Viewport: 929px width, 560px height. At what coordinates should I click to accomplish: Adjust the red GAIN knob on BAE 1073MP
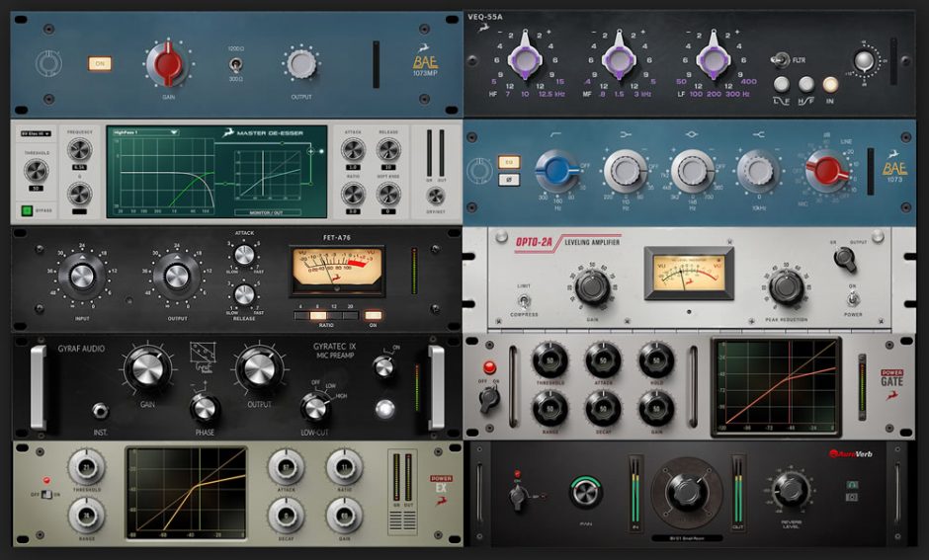pyautogui.click(x=168, y=64)
